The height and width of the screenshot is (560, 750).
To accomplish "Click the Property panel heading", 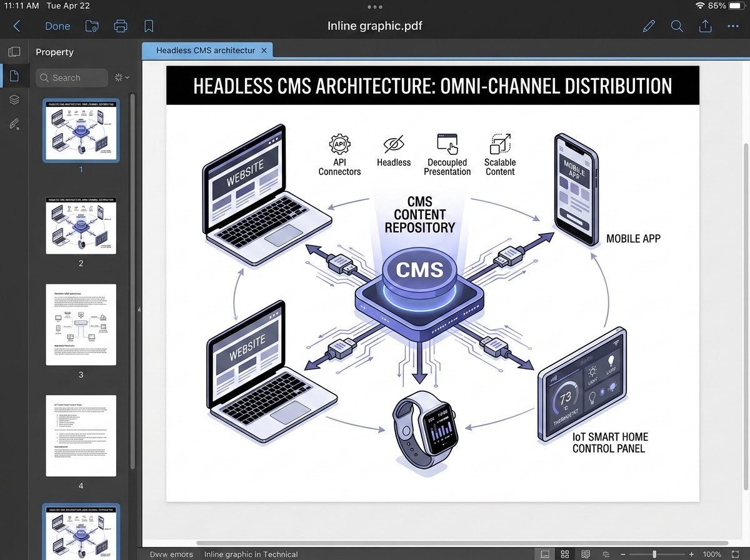I will [x=54, y=52].
